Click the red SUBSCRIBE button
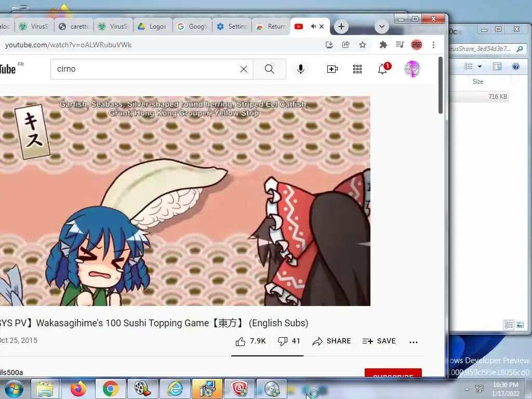 393,373
